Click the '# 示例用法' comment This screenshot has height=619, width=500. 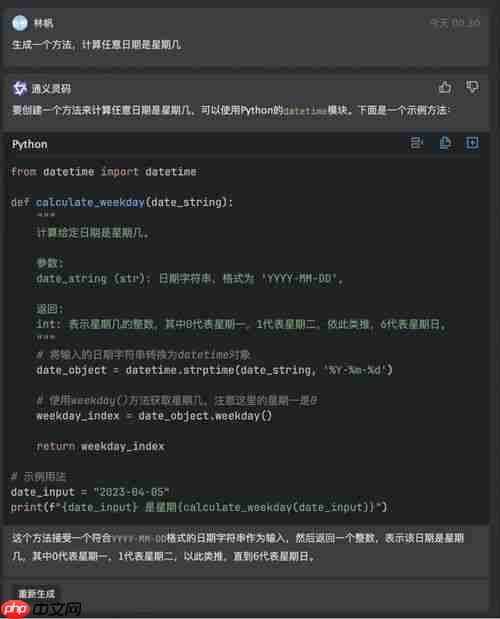[38, 477]
